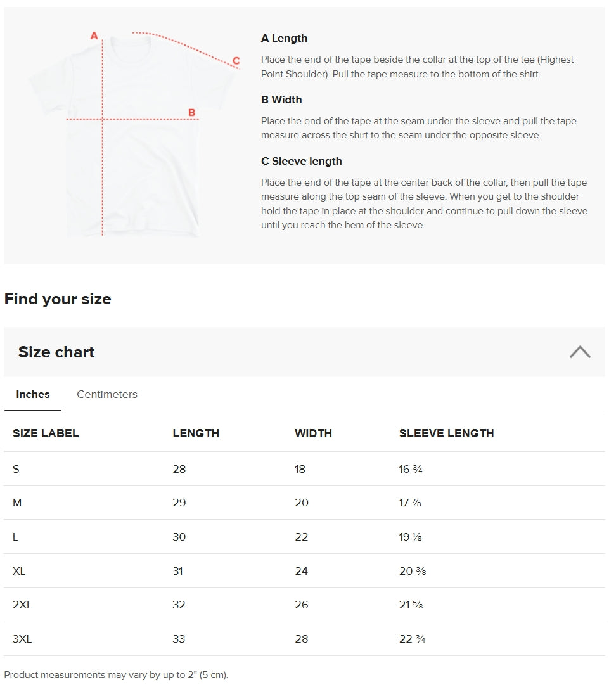
Task: Click the red C sleeve marker
Action: tap(236, 60)
